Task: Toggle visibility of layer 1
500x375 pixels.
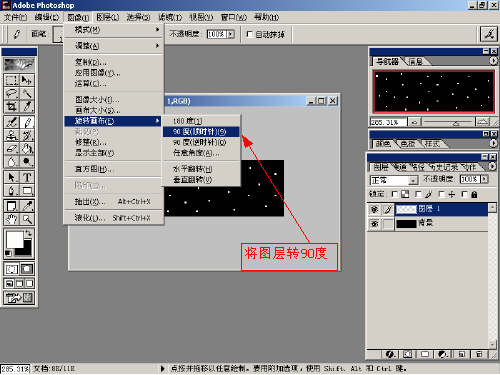Action: pos(374,209)
